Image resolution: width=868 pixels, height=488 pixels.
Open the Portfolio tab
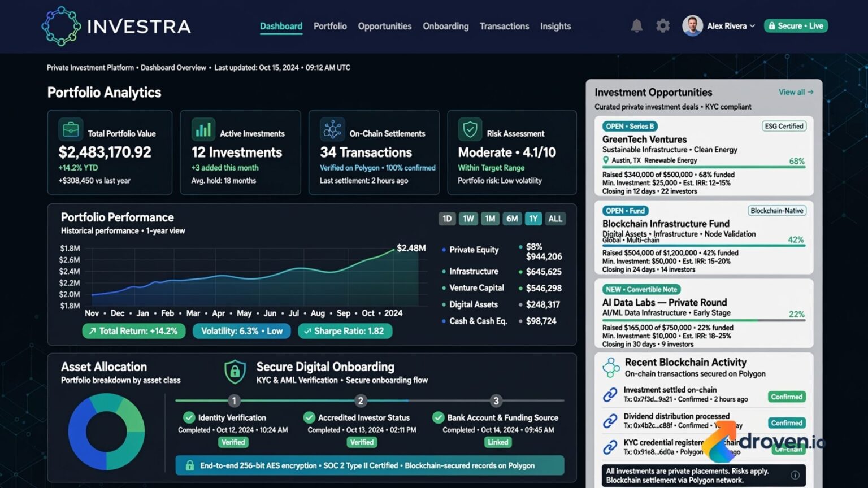[330, 26]
